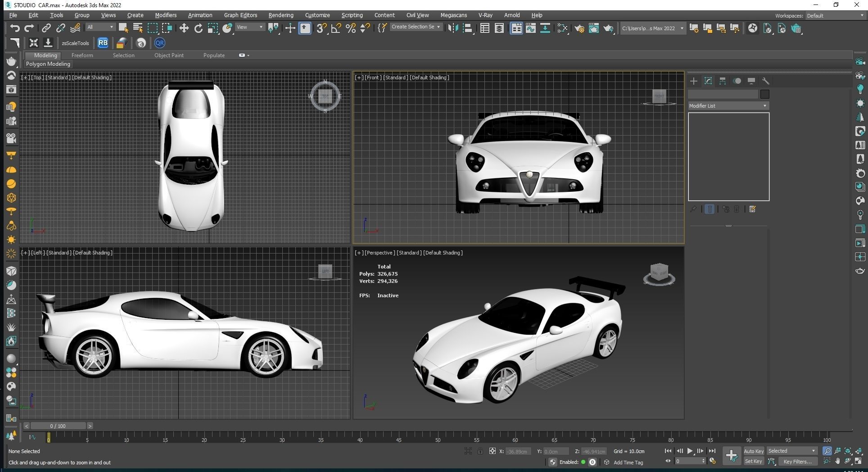
Task: Toggle Percent Snap
Action: point(351,28)
